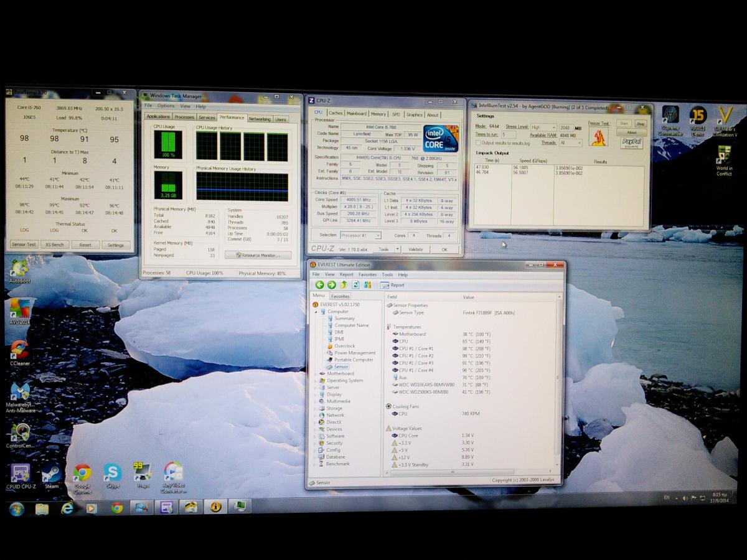Switch to the Graphics tab in CPU-Z
The height and width of the screenshot is (560, 747).
414,114
